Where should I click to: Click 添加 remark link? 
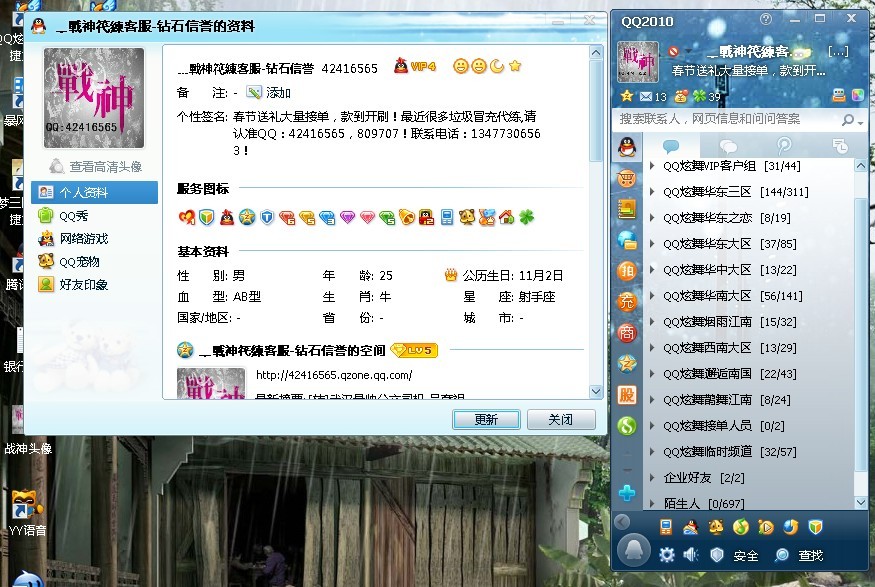(x=269, y=92)
